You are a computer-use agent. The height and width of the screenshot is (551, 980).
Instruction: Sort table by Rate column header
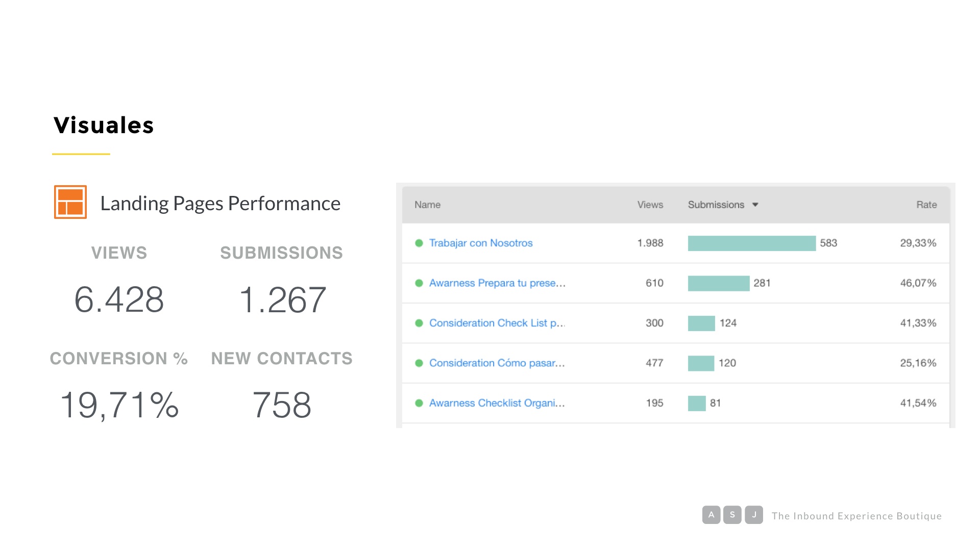[x=926, y=205]
